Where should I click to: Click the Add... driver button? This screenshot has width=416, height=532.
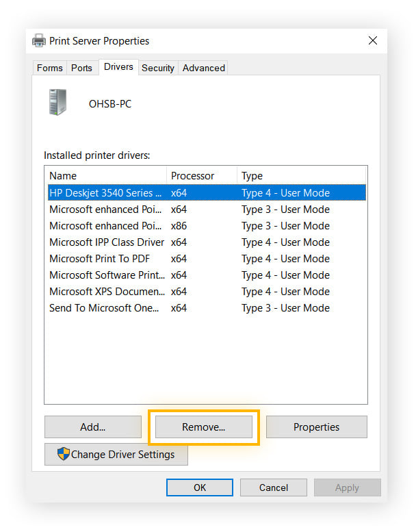pos(92,427)
